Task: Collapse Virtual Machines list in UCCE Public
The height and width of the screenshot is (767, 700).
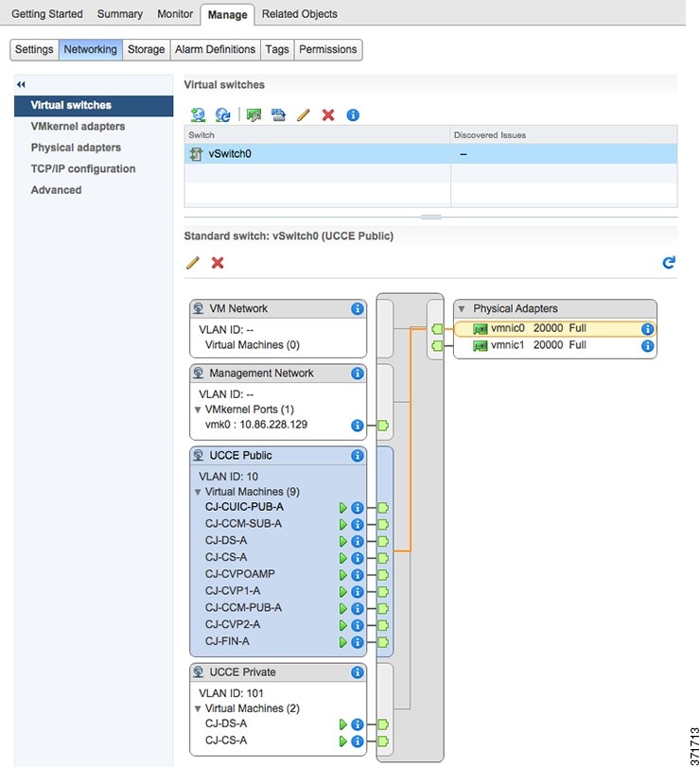Action: click(198, 492)
